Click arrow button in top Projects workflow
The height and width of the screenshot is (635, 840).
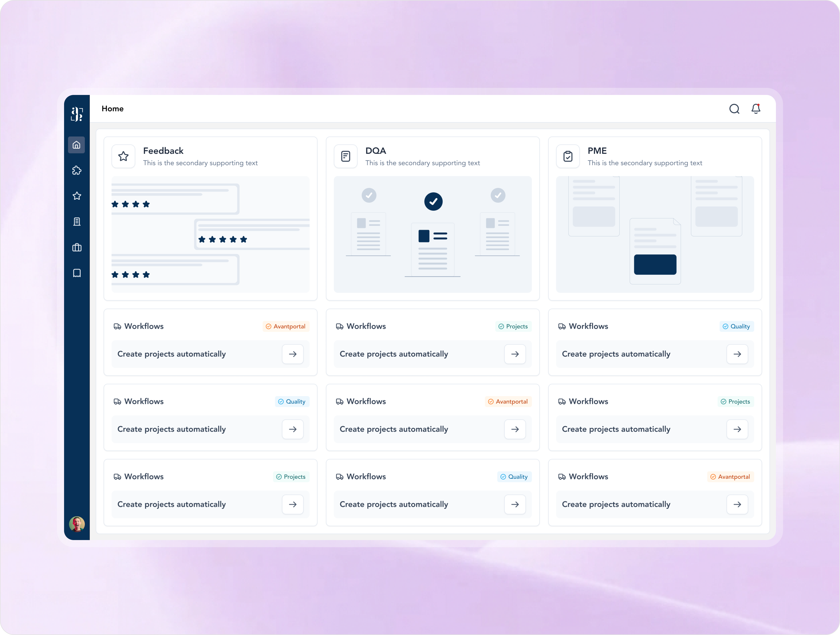[515, 354]
